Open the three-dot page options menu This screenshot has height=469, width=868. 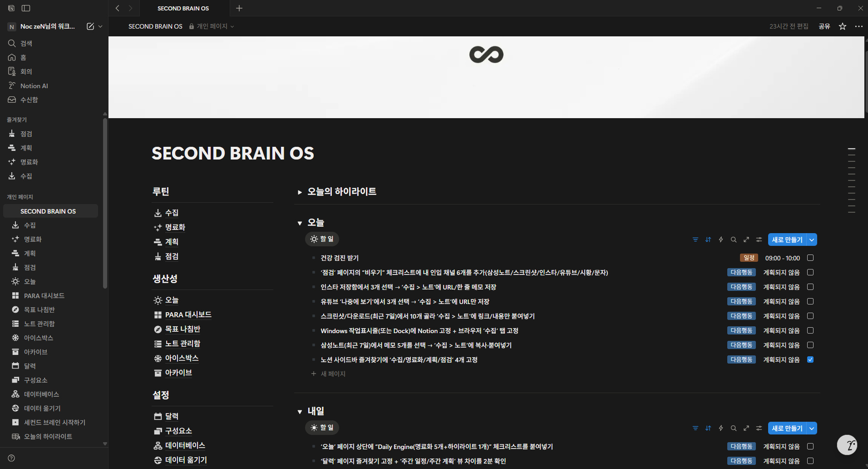pyautogui.click(x=858, y=26)
